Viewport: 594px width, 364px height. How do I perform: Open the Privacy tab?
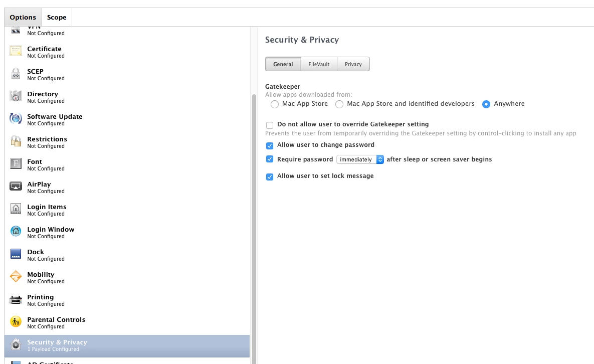click(353, 64)
